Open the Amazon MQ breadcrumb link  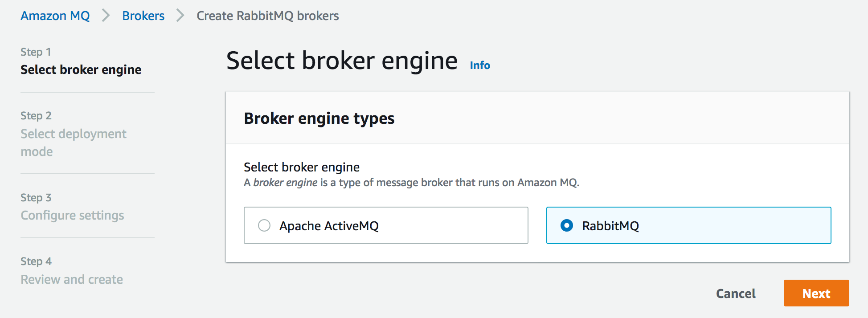[x=55, y=16]
